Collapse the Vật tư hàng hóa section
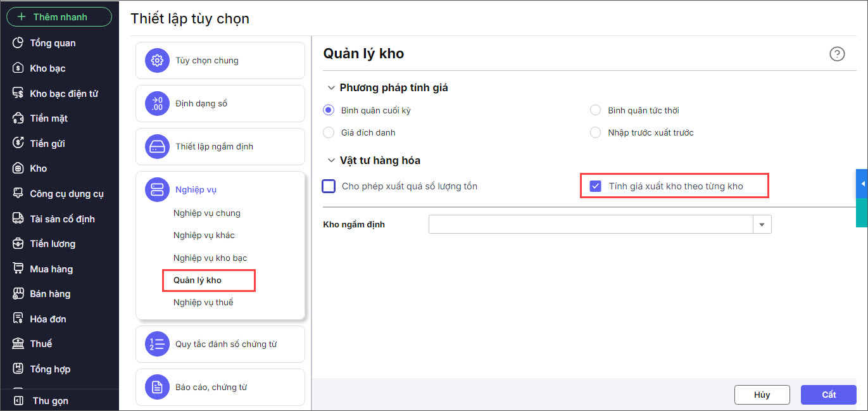The image size is (868, 411). click(x=330, y=161)
